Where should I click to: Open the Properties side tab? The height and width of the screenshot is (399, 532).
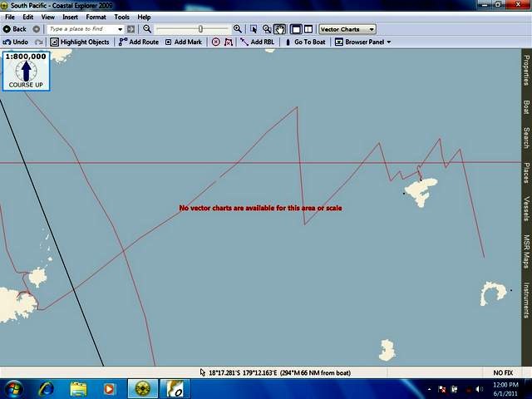(526, 70)
